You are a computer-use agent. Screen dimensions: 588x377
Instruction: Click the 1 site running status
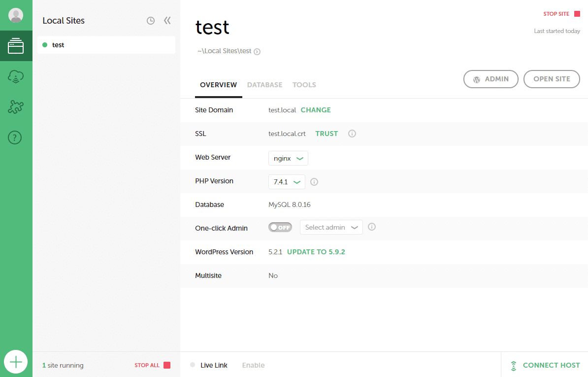(63, 365)
